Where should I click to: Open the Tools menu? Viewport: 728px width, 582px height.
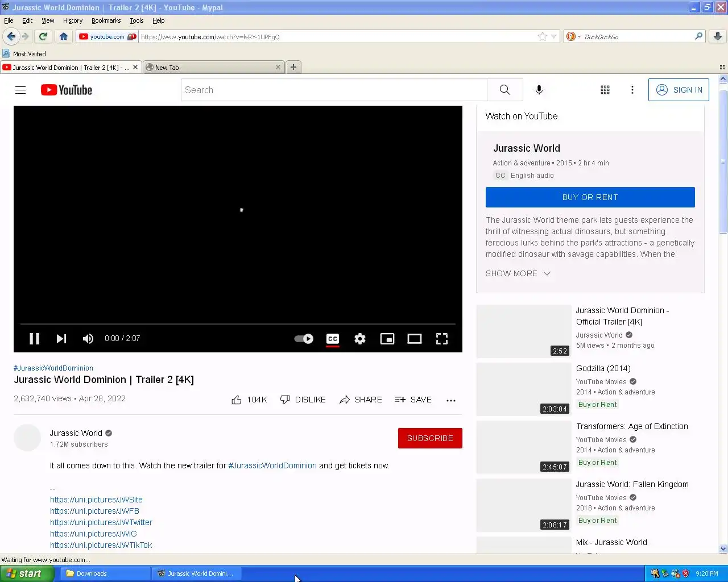tap(136, 20)
